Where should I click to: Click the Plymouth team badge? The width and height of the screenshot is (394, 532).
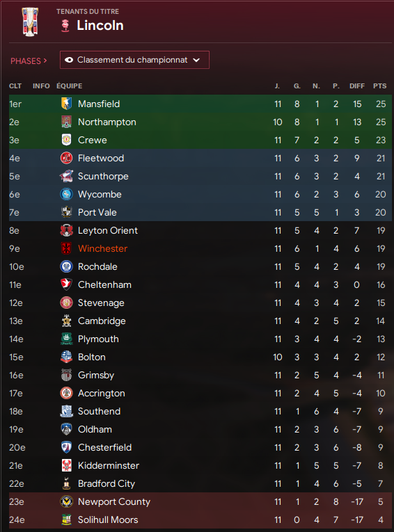click(x=66, y=339)
